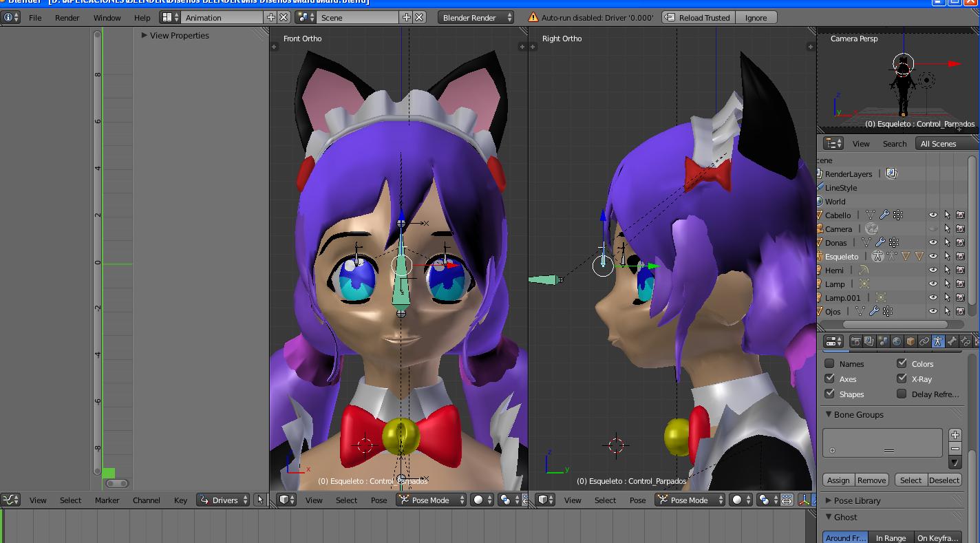Add a new scene

tap(407, 17)
